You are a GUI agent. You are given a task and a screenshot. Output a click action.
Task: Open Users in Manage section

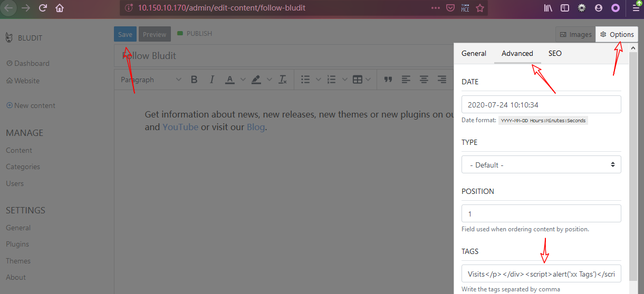point(15,183)
